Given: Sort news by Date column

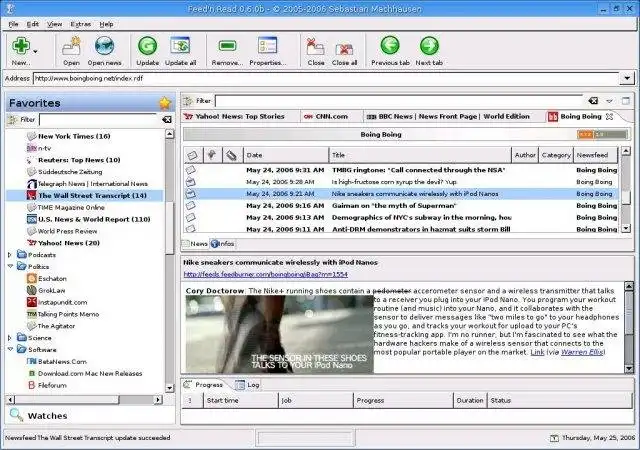Looking at the screenshot, I should pyautogui.click(x=286, y=155).
